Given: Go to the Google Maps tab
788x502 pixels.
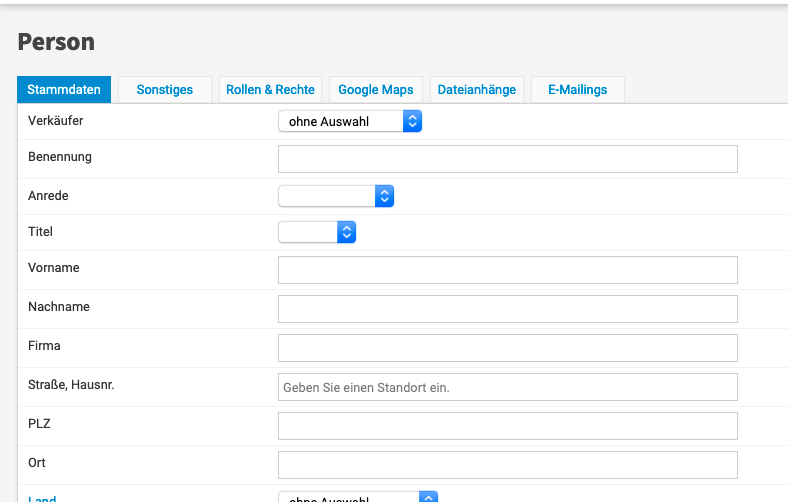Looking at the screenshot, I should click(376, 90).
